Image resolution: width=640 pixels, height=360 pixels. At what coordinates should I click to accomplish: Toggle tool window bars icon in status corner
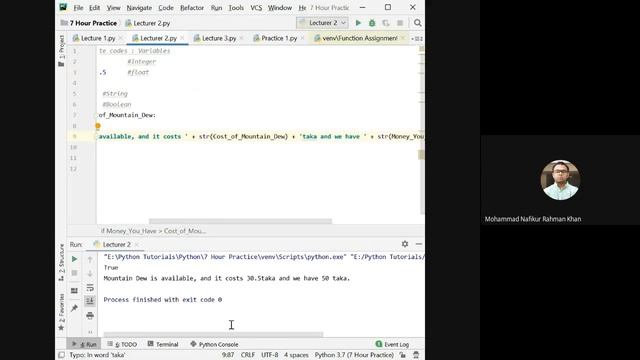pyautogui.click(x=61, y=355)
